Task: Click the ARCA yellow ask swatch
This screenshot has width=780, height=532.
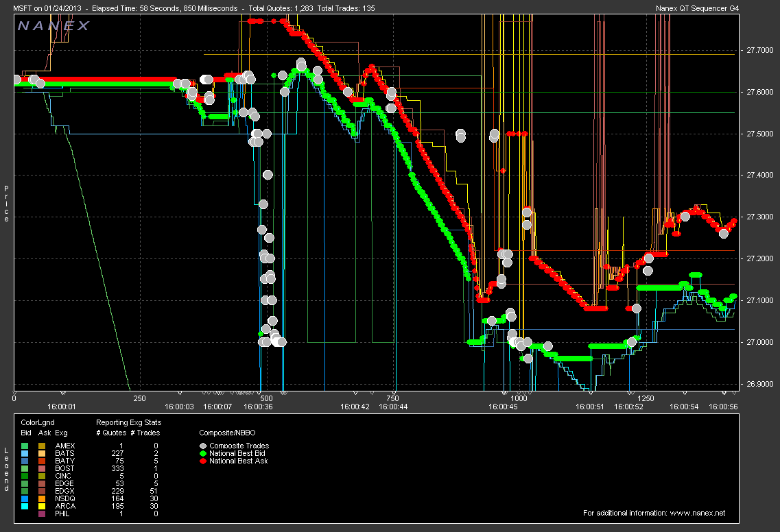Action: [x=42, y=506]
